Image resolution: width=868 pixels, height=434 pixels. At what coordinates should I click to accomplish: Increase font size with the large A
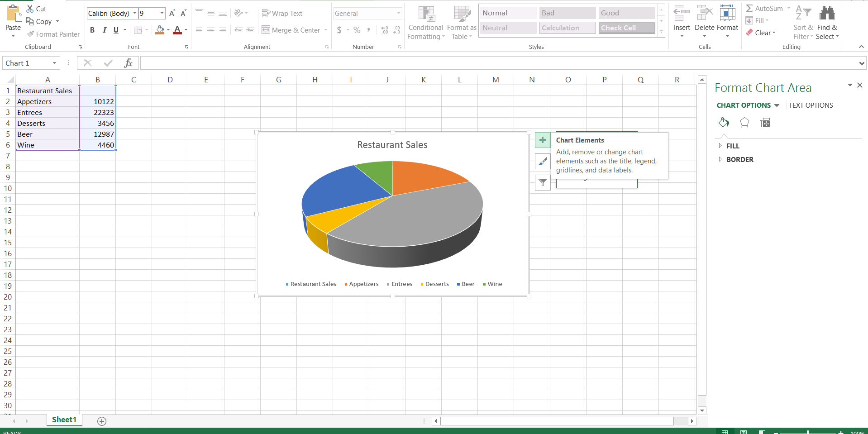(172, 13)
